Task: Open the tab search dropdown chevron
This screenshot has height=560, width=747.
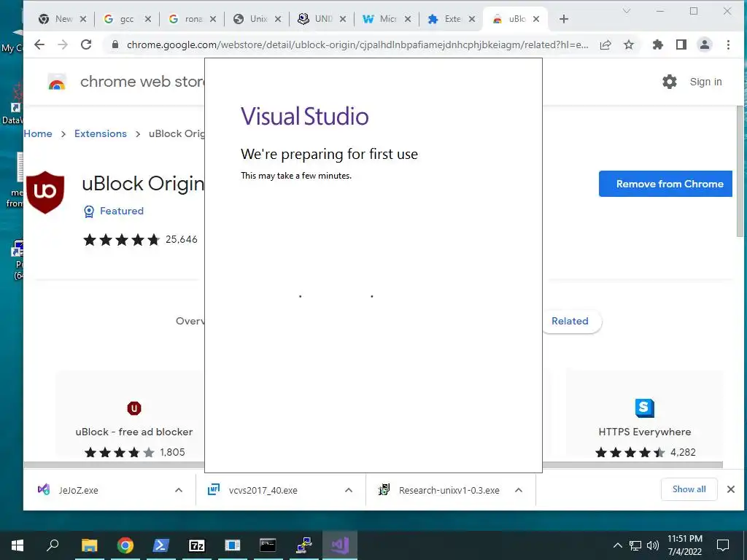Action: click(x=627, y=11)
